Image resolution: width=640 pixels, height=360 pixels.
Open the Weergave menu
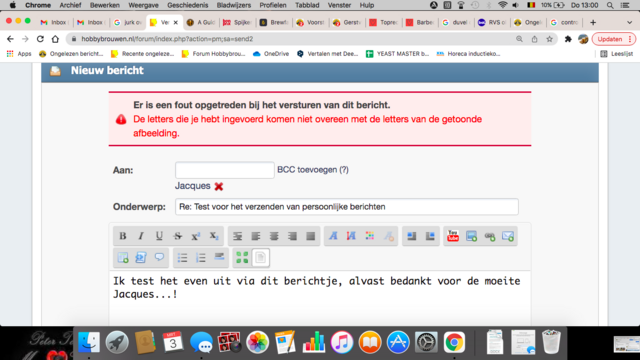pos(143,5)
